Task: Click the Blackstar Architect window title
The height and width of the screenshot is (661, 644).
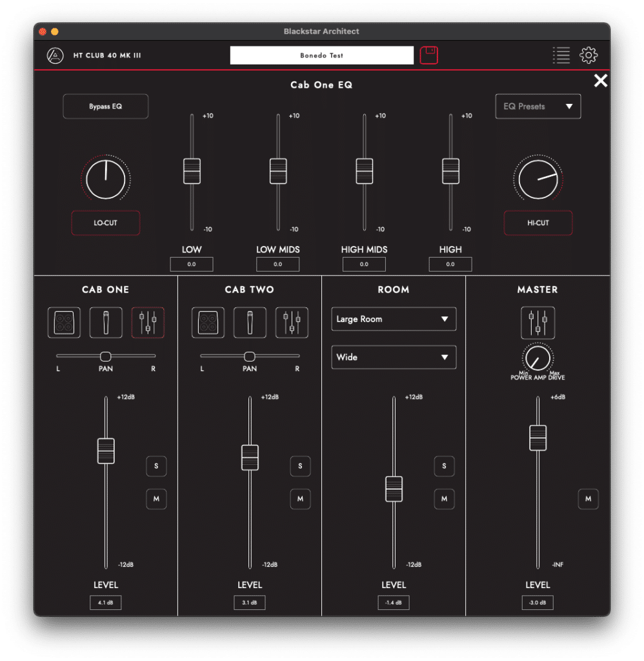Action: pos(321,31)
